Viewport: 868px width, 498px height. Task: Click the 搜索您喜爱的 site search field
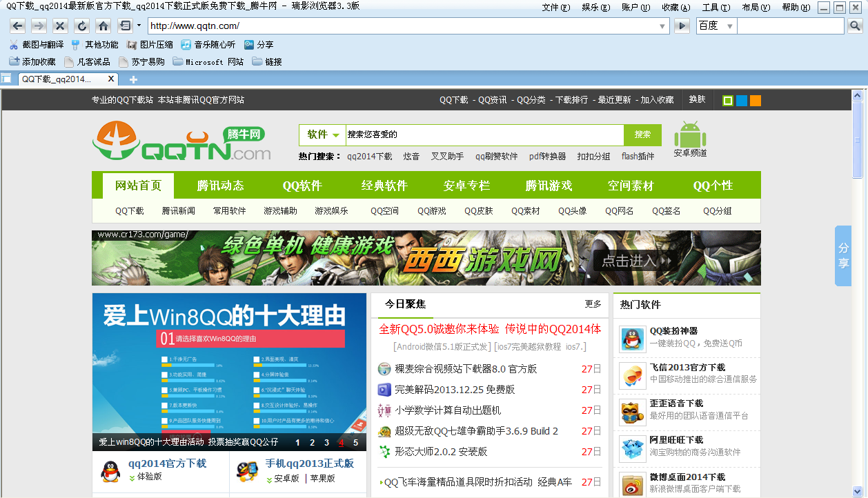pos(484,135)
